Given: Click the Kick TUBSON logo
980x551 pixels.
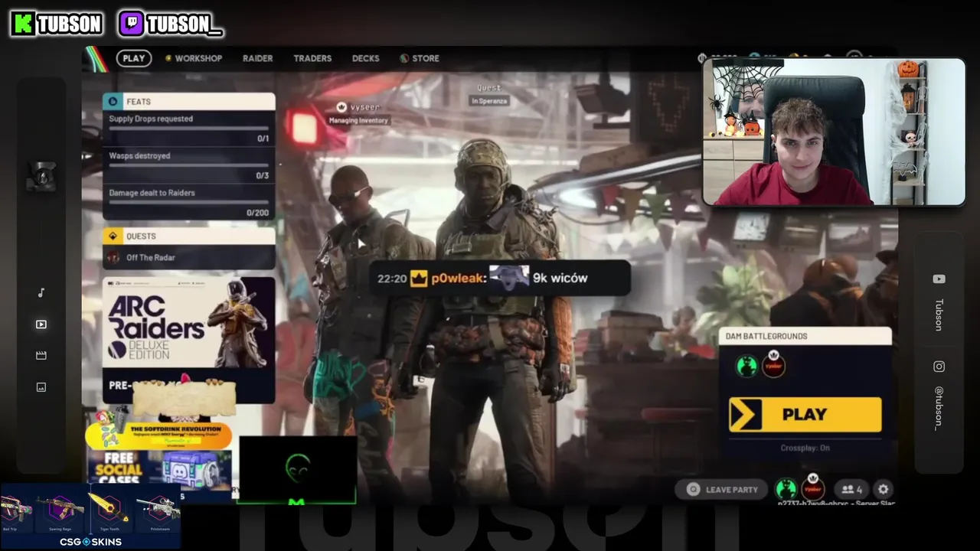Looking at the screenshot, I should tap(57, 24).
